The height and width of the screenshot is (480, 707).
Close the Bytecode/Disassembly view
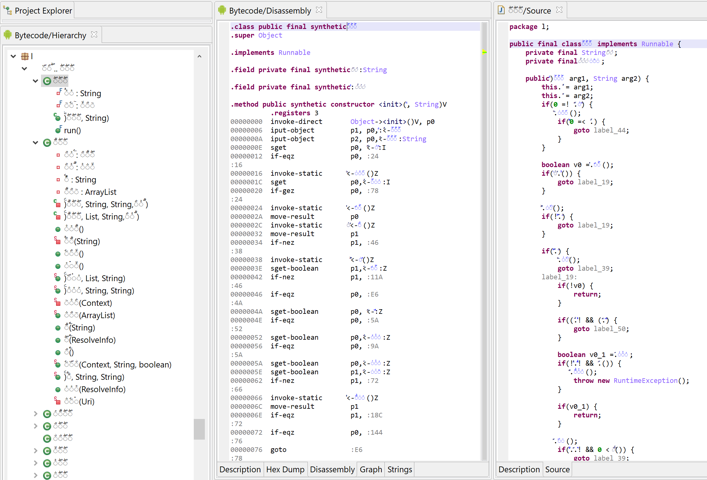point(319,9)
